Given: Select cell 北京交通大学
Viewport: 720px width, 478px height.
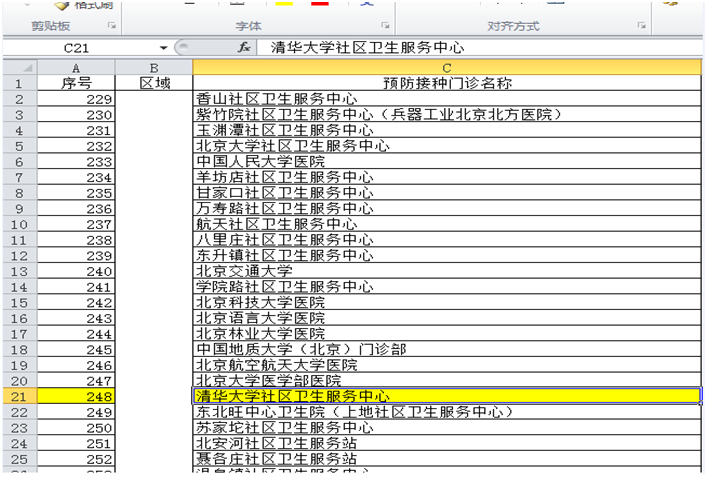Looking at the screenshot, I should tap(447, 271).
